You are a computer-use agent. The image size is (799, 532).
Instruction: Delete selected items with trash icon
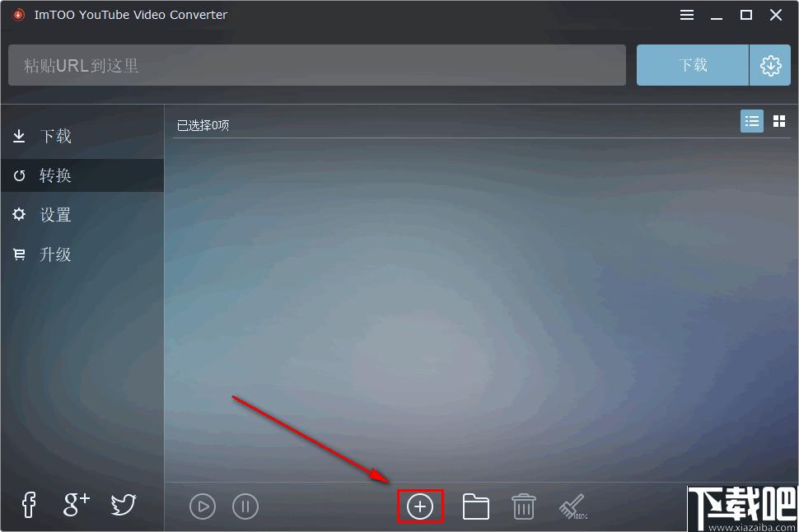(x=523, y=506)
